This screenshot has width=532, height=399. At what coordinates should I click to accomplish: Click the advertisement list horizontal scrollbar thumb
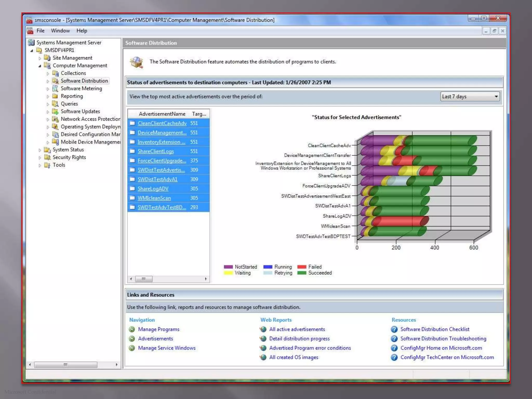coord(144,279)
